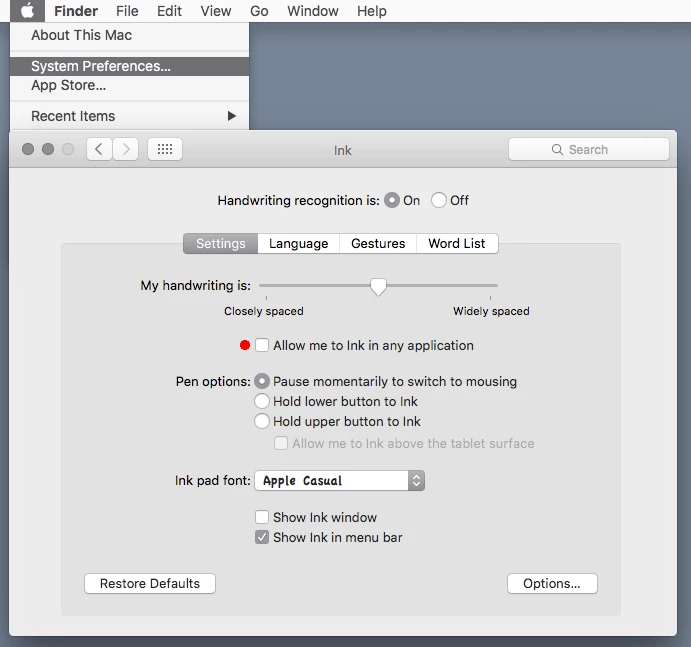Switch to the Gestures tab
This screenshot has width=691, height=647.
(x=378, y=243)
